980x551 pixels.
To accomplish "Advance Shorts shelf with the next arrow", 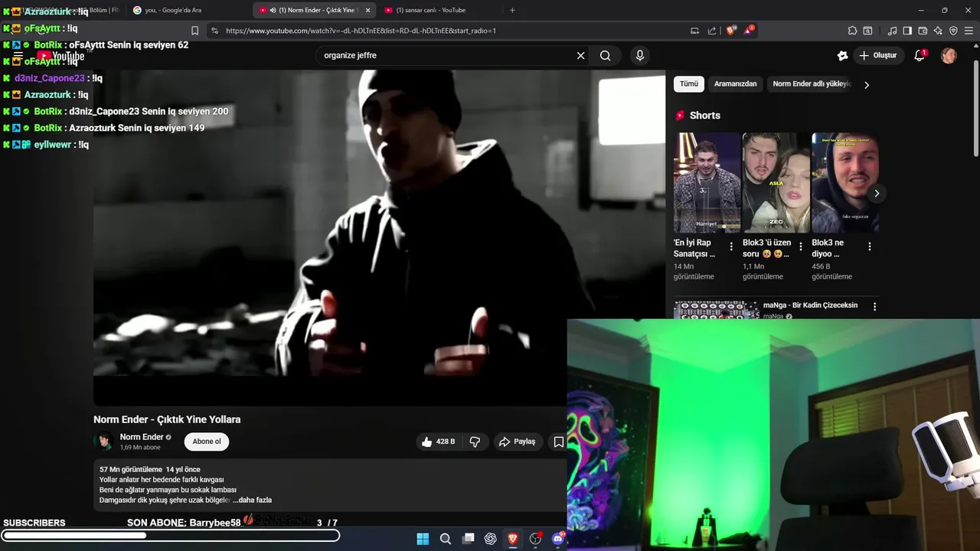I will (x=877, y=194).
